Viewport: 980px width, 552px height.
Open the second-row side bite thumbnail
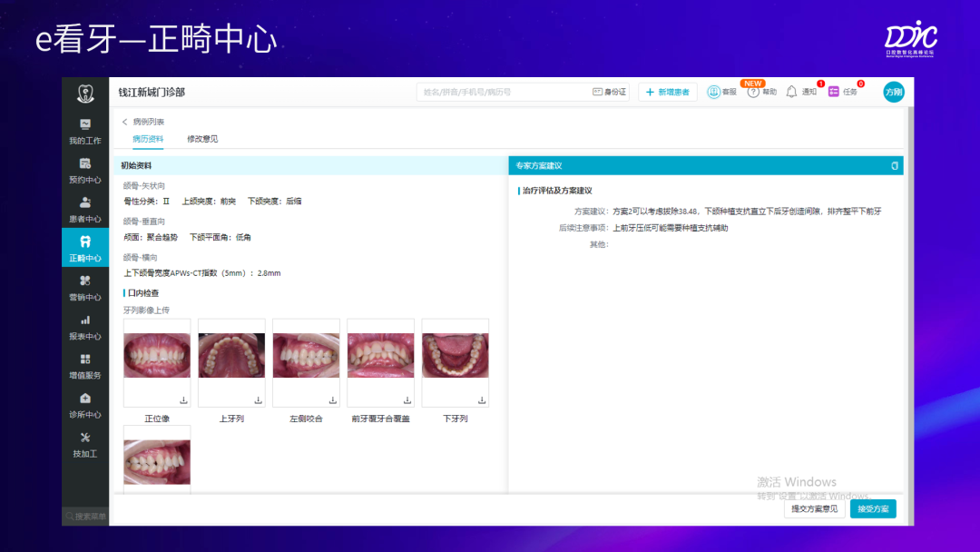click(x=157, y=462)
